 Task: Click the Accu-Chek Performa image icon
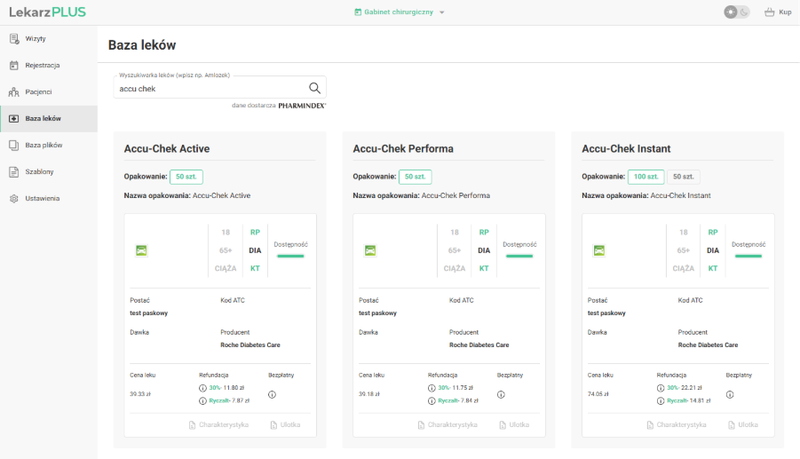(370, 250)
